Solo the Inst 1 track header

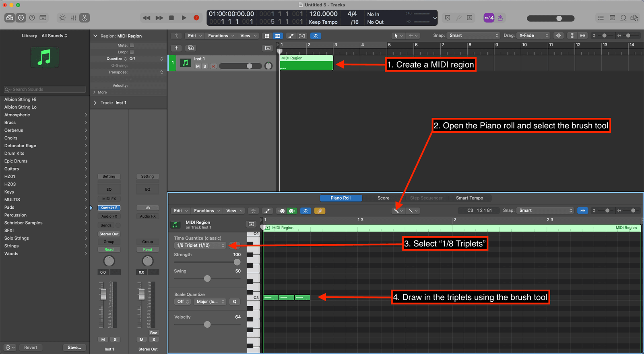click(x=204, y=66)
